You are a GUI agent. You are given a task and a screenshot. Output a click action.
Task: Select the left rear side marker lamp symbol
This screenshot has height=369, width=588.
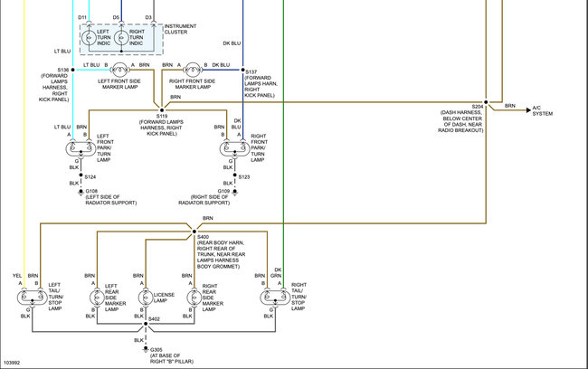[x=97, y=298]
